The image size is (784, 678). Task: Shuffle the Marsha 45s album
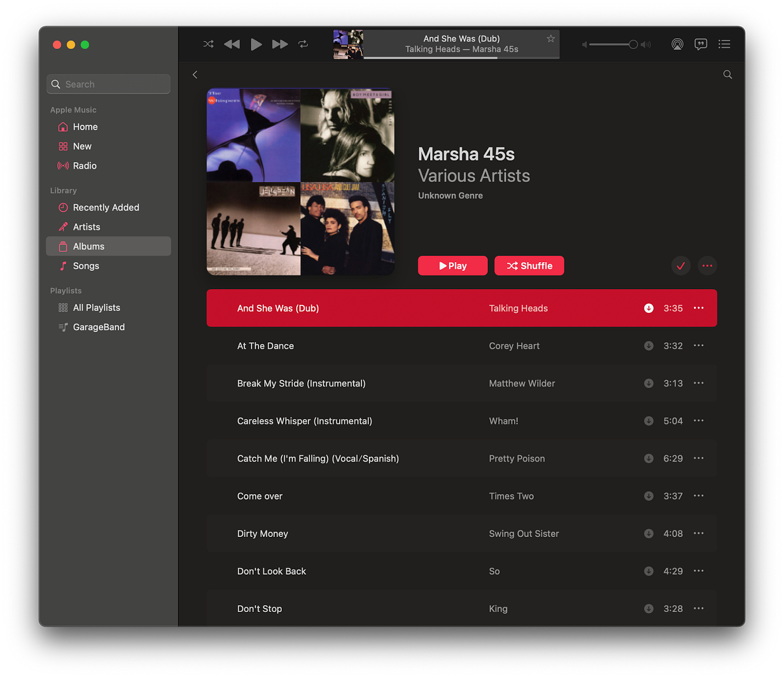click(529, 265)
